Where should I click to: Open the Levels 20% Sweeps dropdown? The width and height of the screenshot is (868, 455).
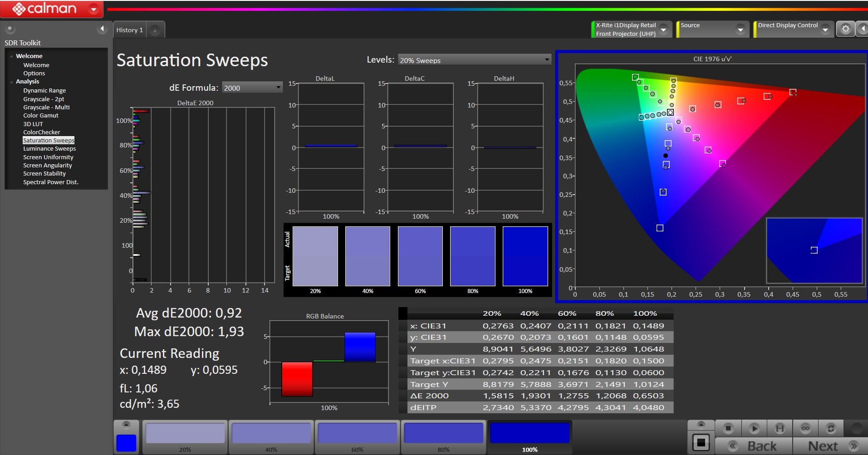tap(474, 60)
